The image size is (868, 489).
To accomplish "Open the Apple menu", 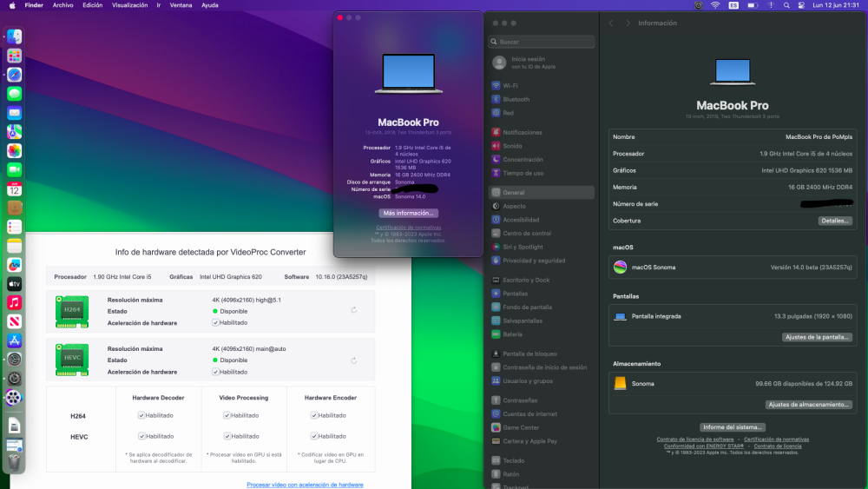I will pos(12,5).
